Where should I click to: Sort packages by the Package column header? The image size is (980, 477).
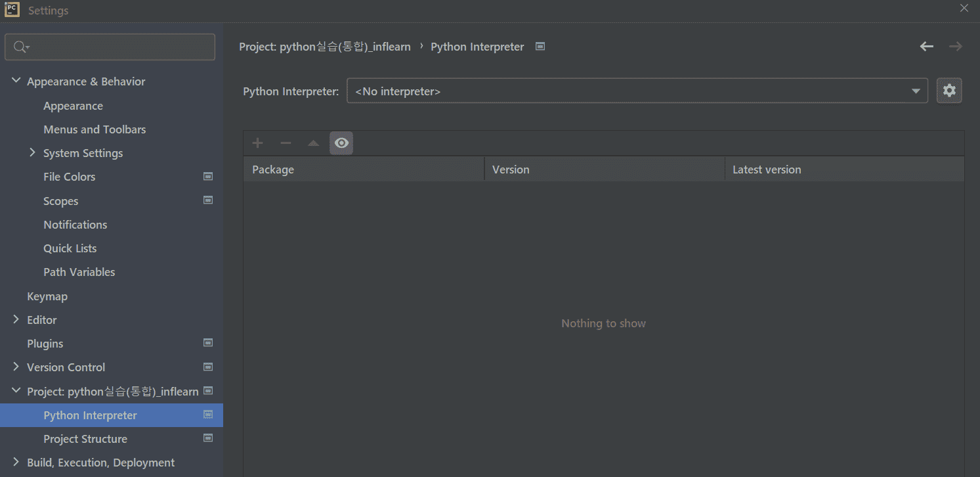[273, 170]
